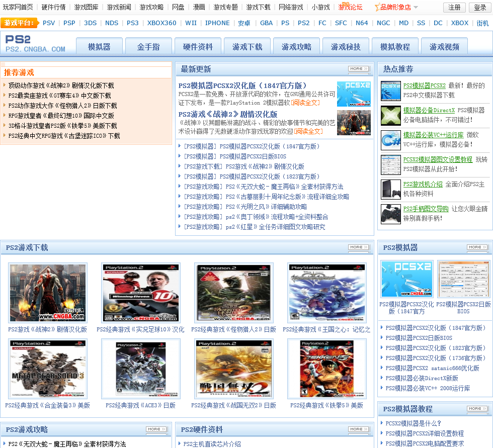This screenshot has width=493, height=448.
Task: Open headline PS2模拟器PCSX2汉化版（1847官方版）
Action: point(242,85)
